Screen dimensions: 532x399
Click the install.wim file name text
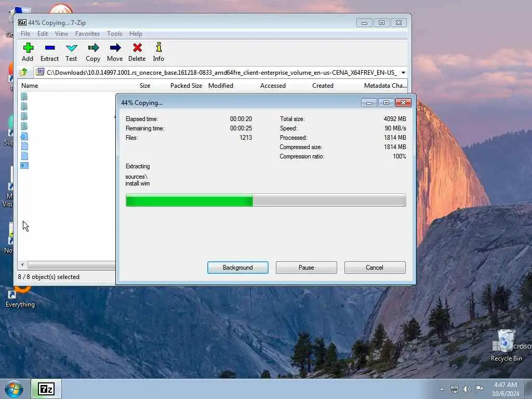[x=137, y=183]
